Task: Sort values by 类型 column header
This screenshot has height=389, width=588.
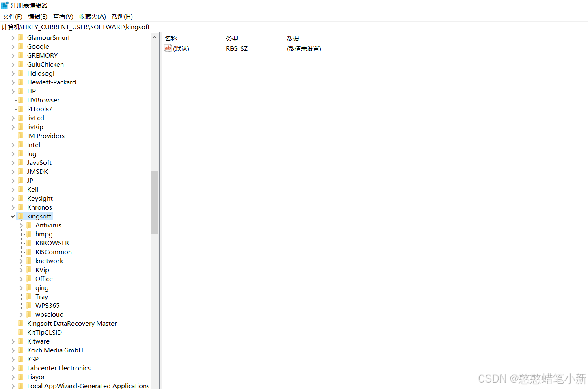Action: 253,38
